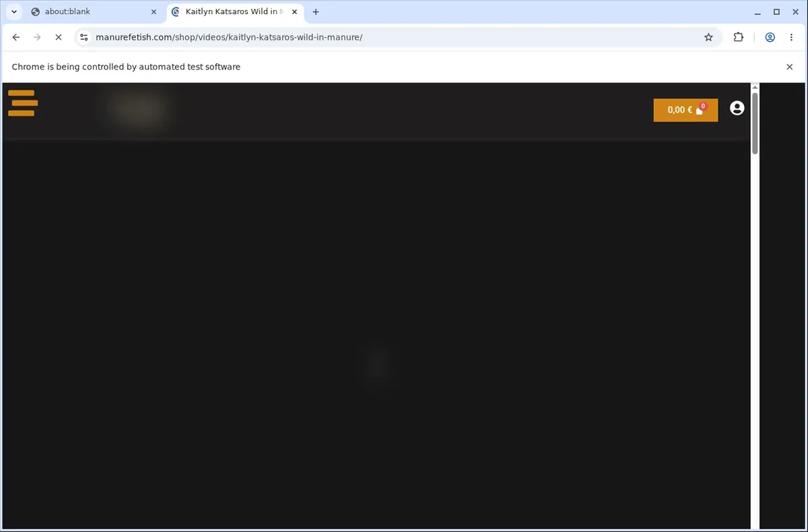Open a new browser tab
Viewport: 808px width, 532px height.
point(316,12)
